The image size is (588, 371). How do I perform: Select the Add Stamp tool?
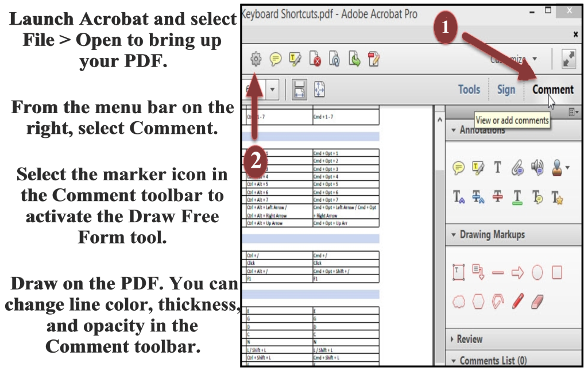point(557,168)
